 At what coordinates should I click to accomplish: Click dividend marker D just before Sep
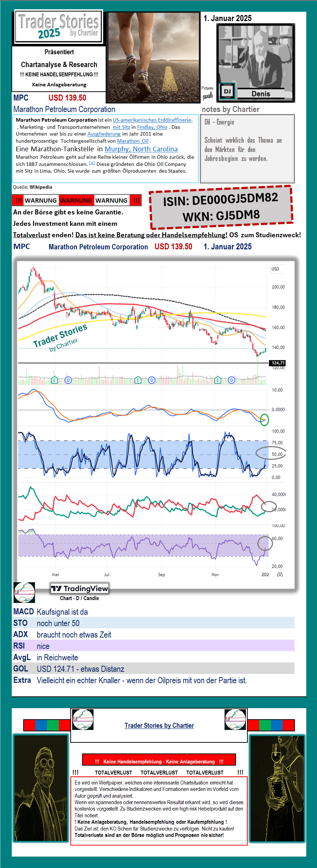click(x=152, y=380)
